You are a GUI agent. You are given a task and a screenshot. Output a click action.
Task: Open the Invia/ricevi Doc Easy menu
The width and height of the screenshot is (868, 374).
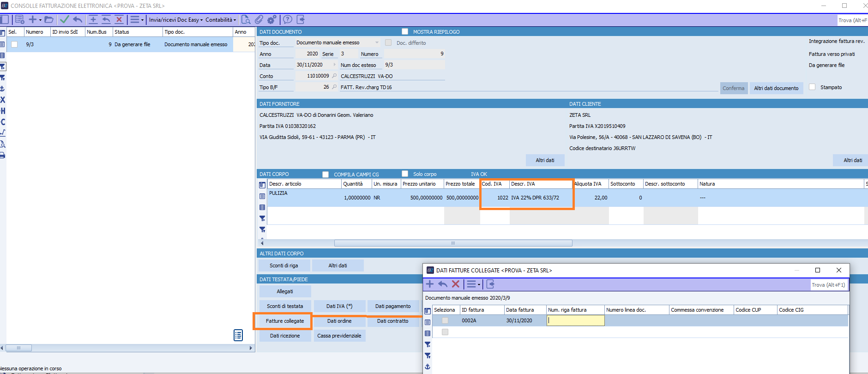pyautogui.click(x=175, y=20)
